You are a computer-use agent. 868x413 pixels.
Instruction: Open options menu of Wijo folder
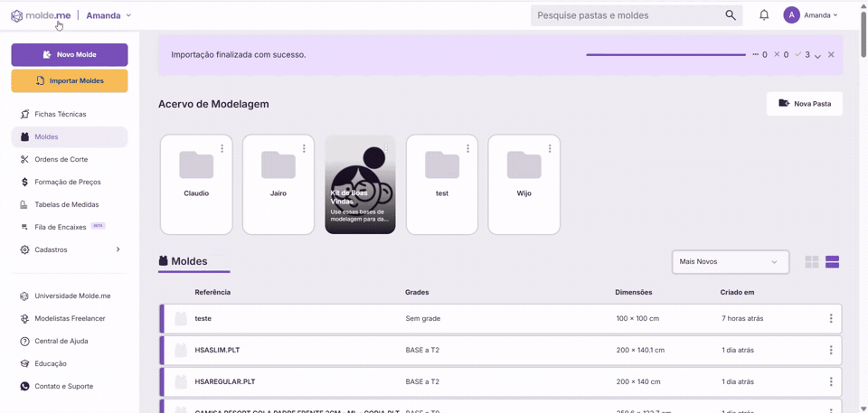pos(550,148)
